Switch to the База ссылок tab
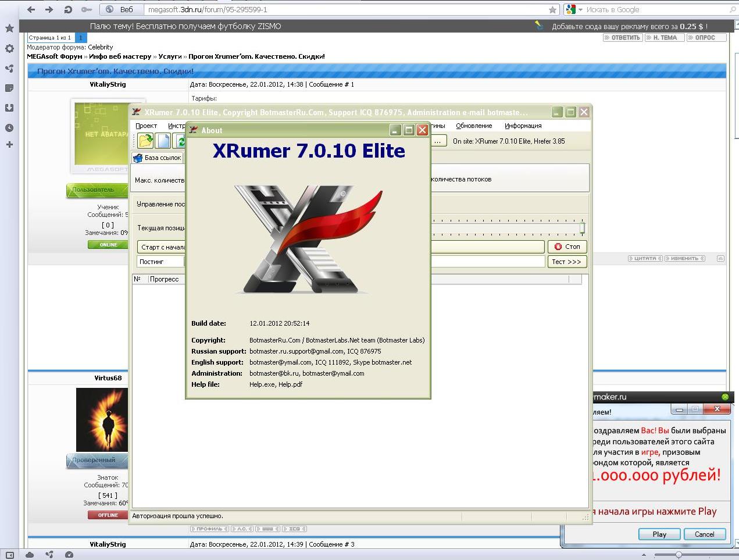 (x=158, y=158)
